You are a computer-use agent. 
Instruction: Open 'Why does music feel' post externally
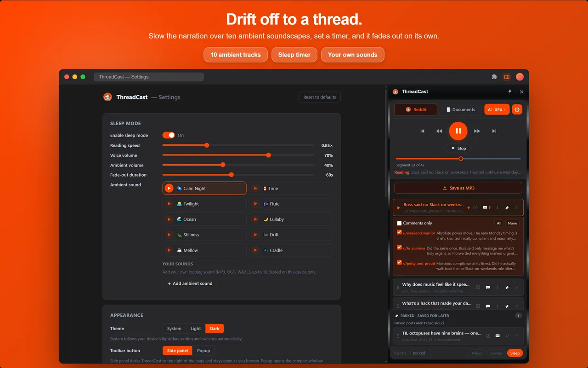tap(478, 287)
